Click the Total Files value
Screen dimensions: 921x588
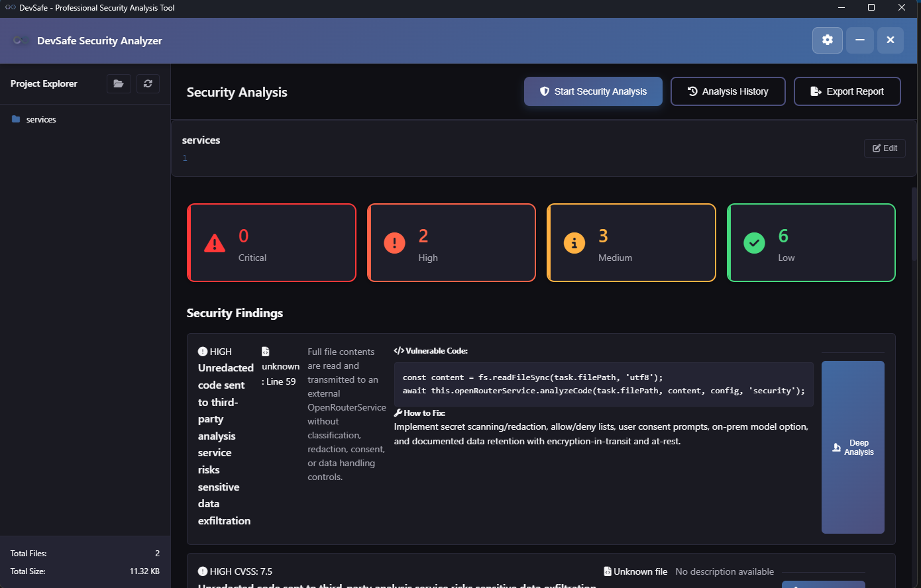click(157, 553)
